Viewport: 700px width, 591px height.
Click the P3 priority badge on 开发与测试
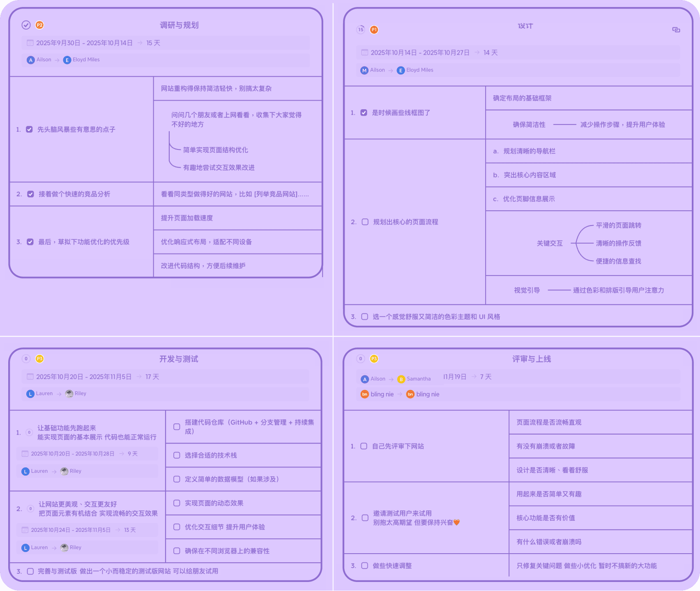pos(39,359)
